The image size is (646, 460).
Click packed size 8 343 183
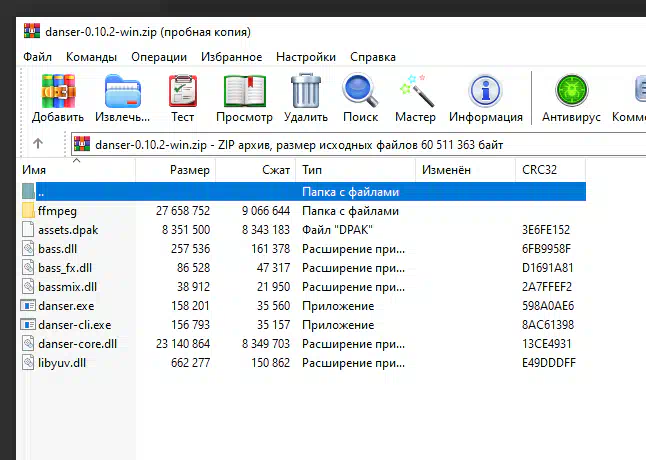pos(266,230)
